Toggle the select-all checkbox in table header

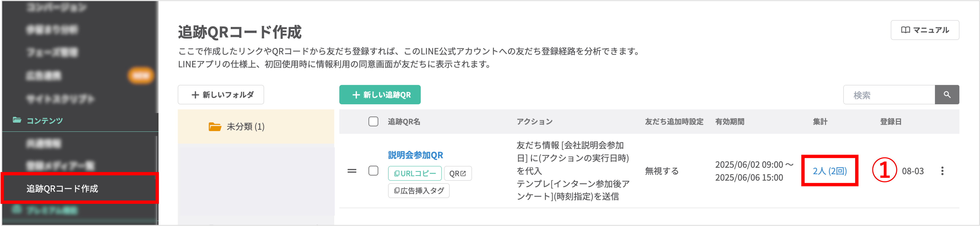(x=373, y=122)
